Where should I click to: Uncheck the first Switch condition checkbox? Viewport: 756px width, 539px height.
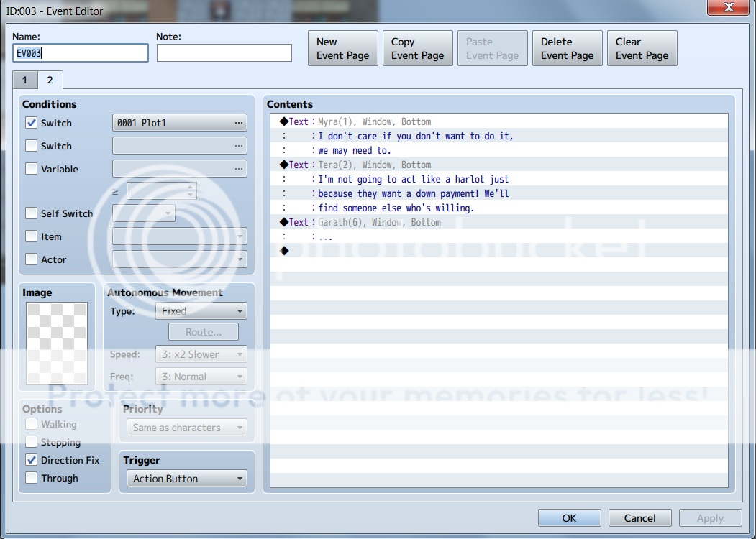point(32,123)
